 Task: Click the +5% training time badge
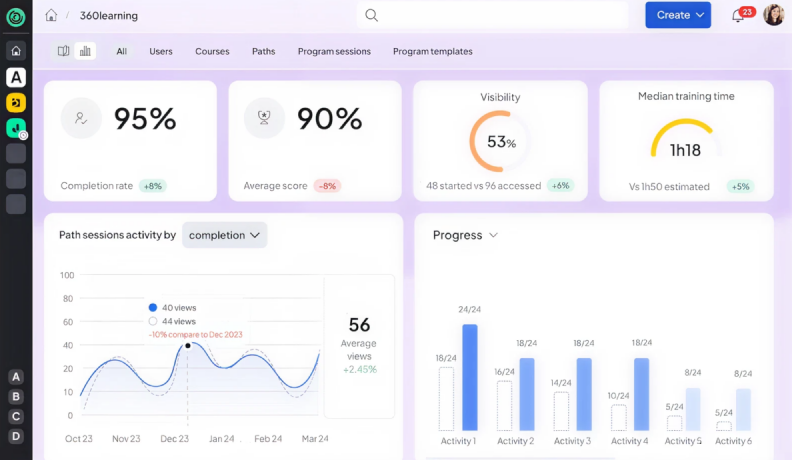point(740,186)
